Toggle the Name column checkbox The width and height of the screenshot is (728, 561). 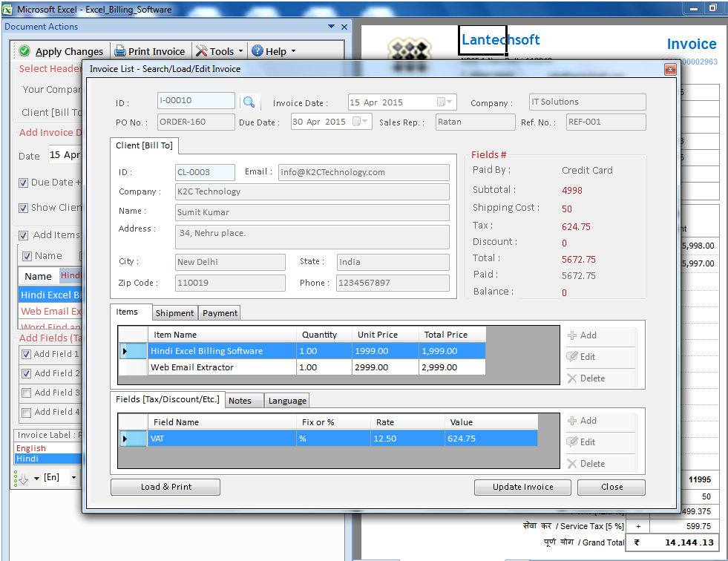27,256
